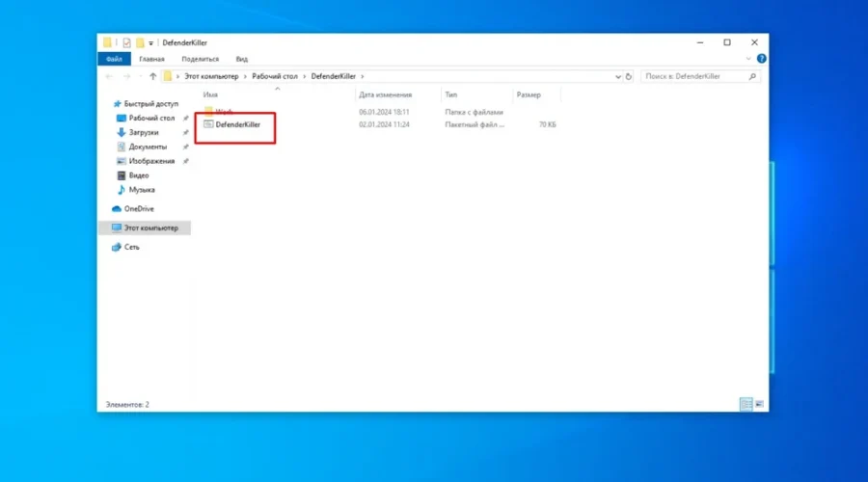Image resolution: width=868 pixels, height=482 pixels.
Task: Switch to details view in the status bar
Action: (x=746, y=405)
